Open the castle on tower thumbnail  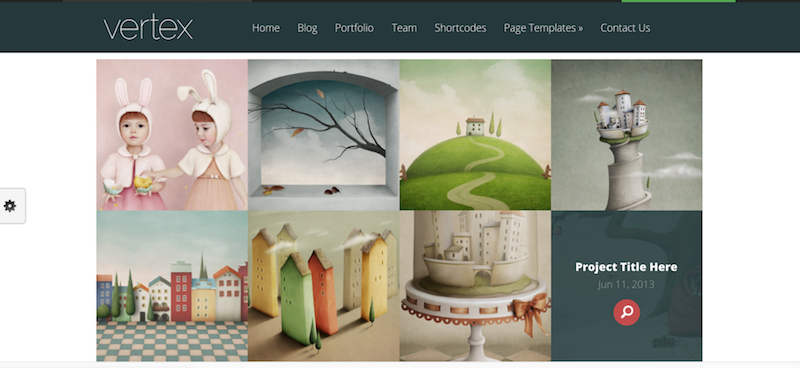[x=627, y=135]
